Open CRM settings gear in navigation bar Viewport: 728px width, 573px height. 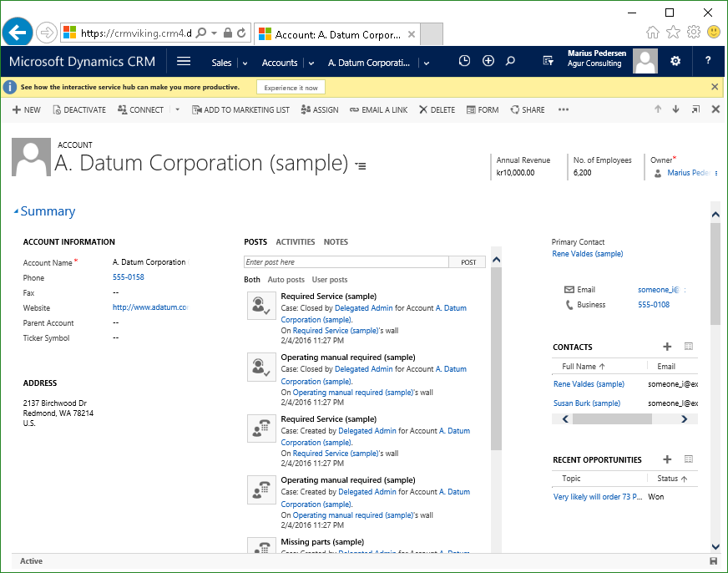675,61
